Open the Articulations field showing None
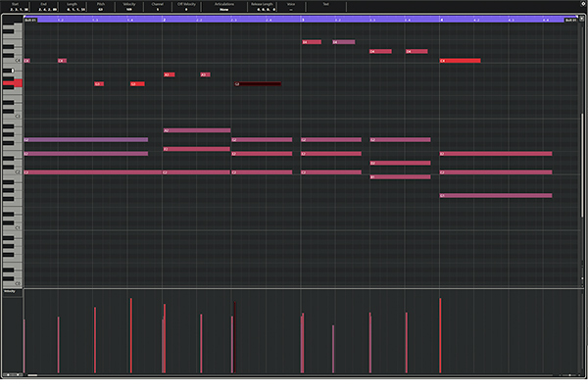Image resolution: width=588 pixels, height=392 pixels. pos(224,9)
